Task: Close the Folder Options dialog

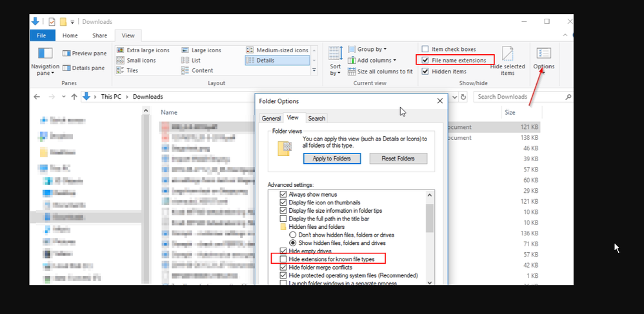Action: (440, 101)
